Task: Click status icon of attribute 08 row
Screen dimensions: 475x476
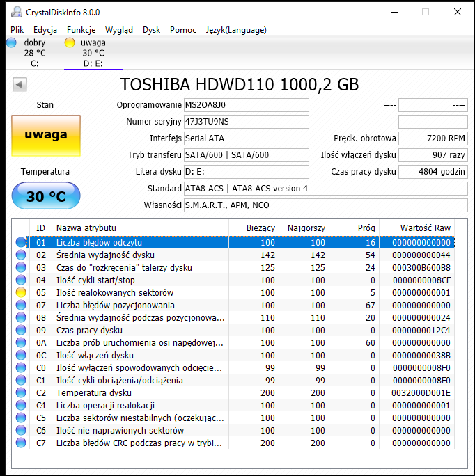Action: click(x=21, y=317)
